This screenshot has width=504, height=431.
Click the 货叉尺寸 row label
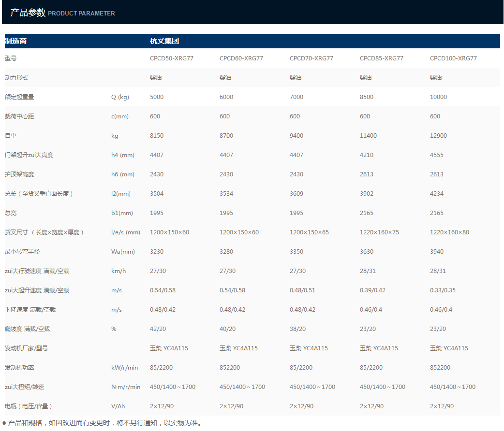(x=44, y=232)
